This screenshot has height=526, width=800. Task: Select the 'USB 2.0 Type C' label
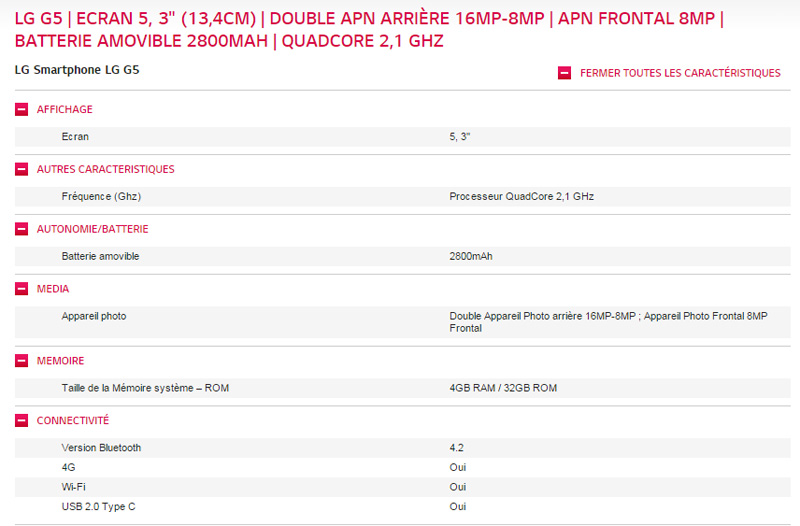98,507
